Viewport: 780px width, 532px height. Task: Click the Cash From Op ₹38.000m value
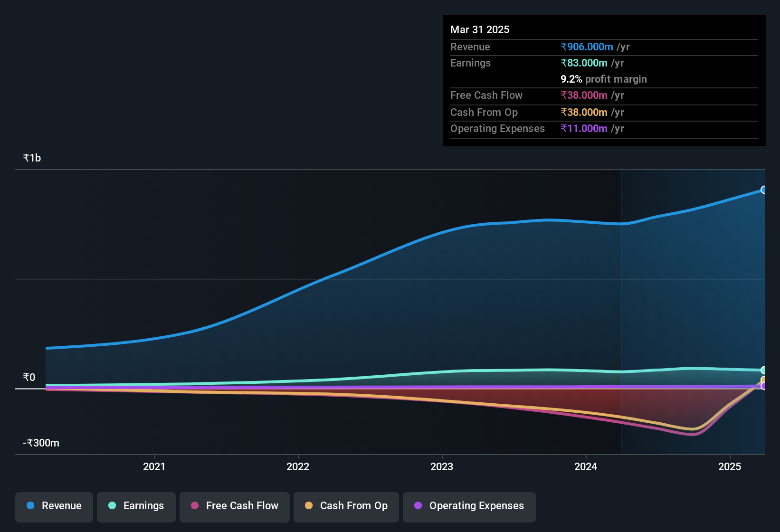click(x=584, y=112)
